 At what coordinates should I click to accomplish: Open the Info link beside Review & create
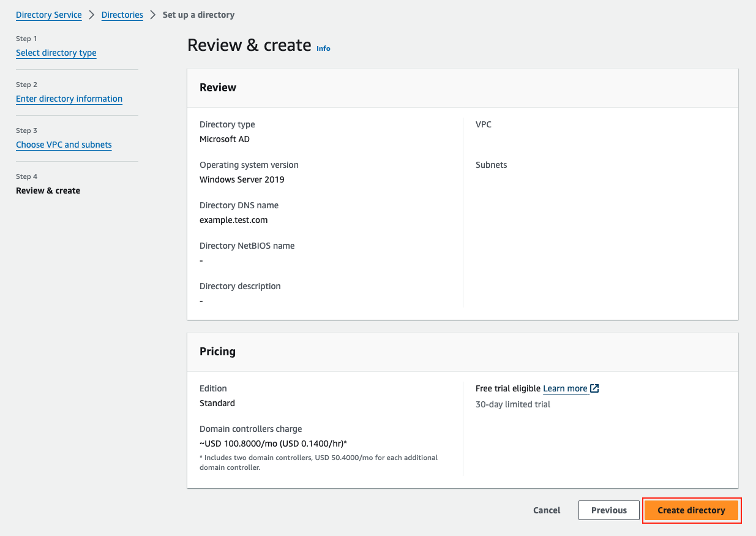tap(323, 48)
